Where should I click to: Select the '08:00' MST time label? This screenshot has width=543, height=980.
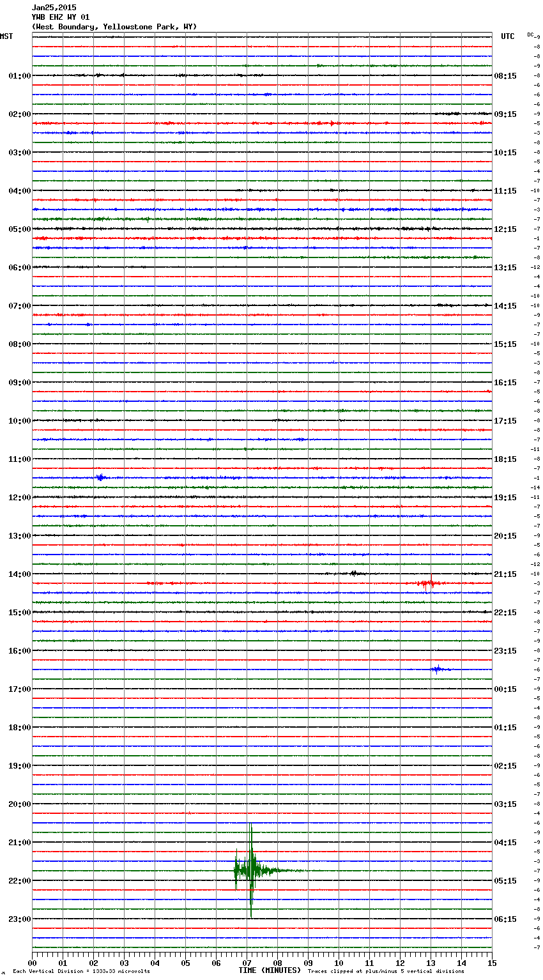tap(20, 344)
